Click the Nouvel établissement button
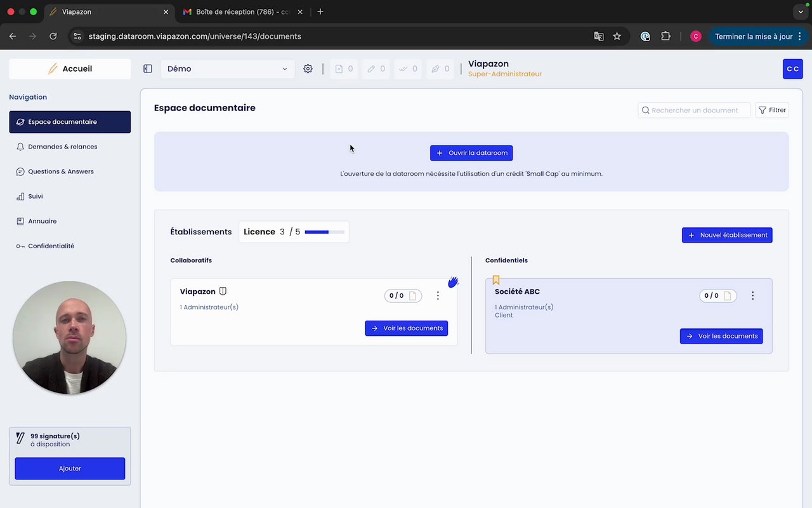This screenshot has height=508, width=812. [x=727, y=235]
